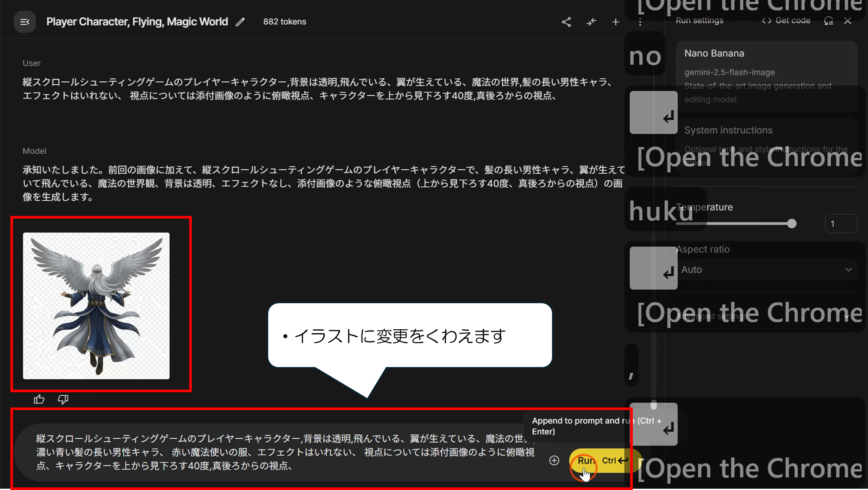Click the insert assets plus-circle icon
Screen dimensions: 868x490
554,460
